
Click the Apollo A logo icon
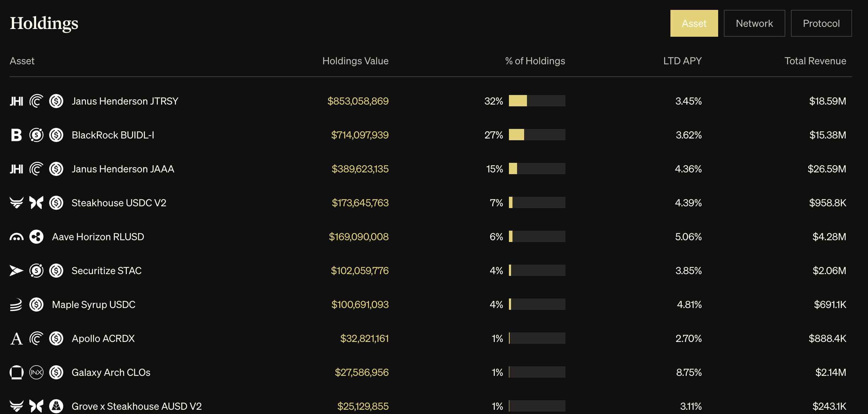pos(16,338)
